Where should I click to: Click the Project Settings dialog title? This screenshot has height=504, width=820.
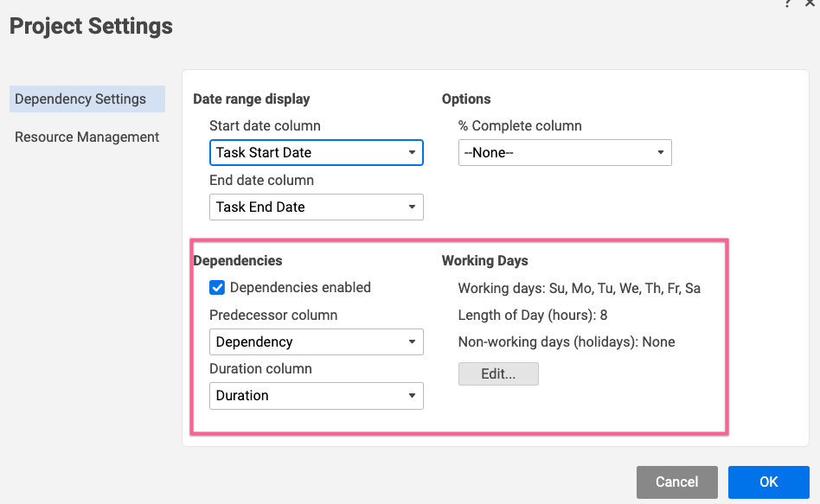91,27
